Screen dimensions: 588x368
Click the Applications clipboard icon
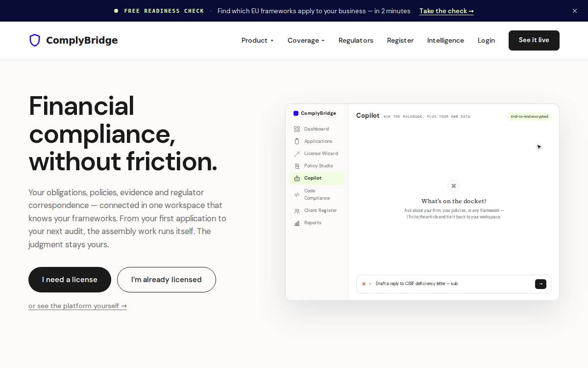click(297, 141)
